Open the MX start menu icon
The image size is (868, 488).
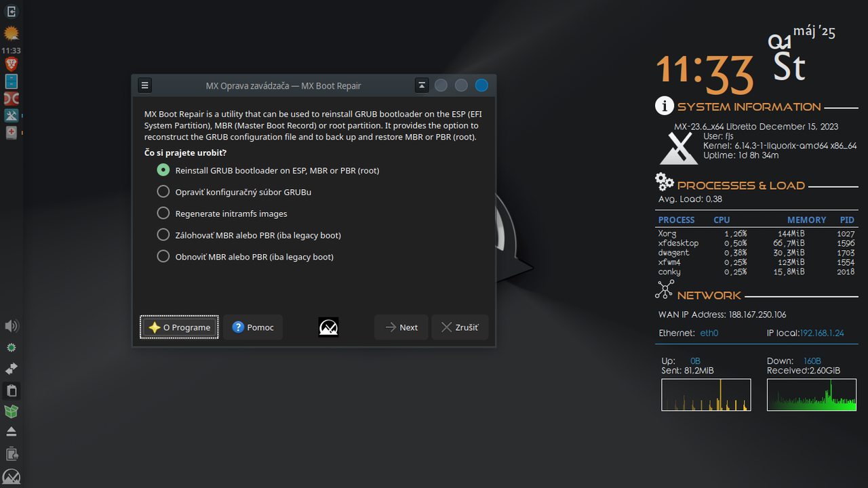11,476
